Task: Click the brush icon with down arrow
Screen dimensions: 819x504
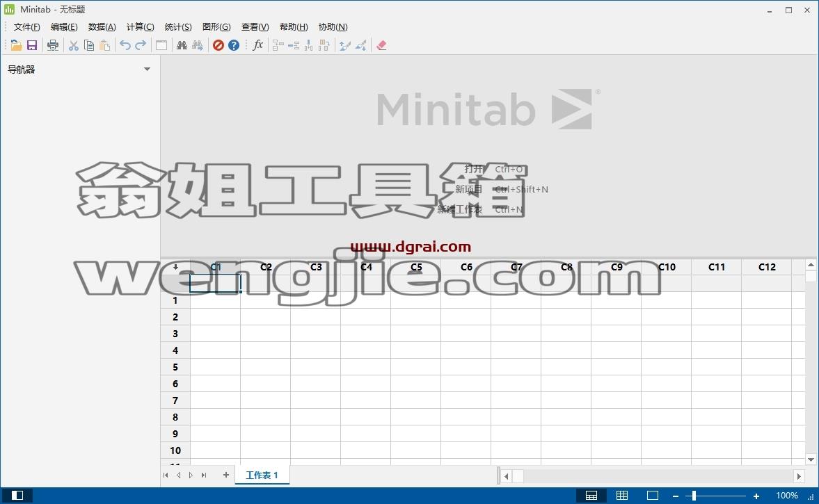Action: [361, 45]
